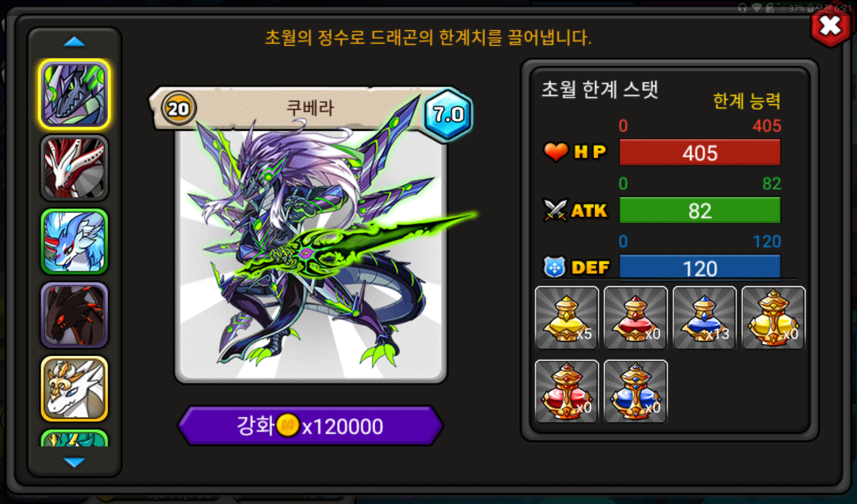Select the black dragon portrait
The height and width of the screenshot is (504, 857).
[x=75, y=315]
